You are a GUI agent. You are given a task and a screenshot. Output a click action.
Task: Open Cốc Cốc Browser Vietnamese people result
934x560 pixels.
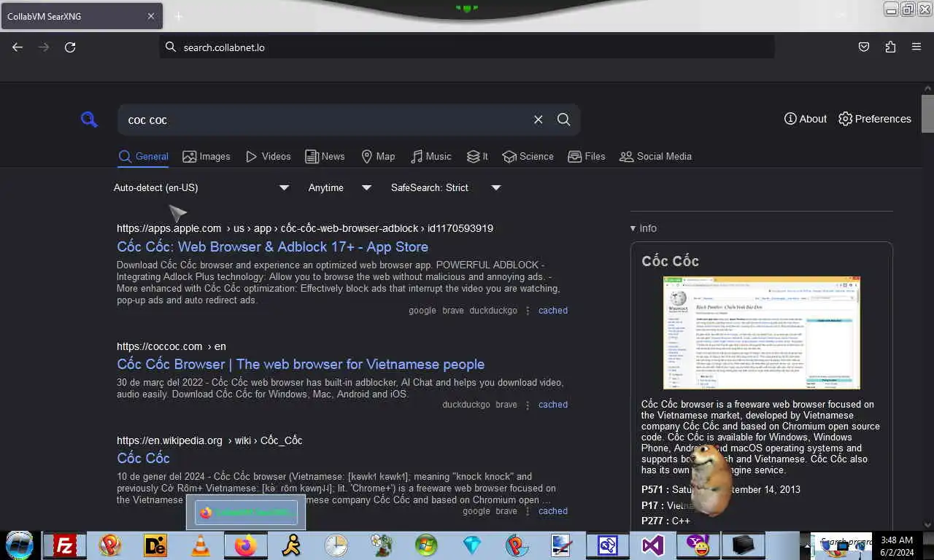[301, 364]
